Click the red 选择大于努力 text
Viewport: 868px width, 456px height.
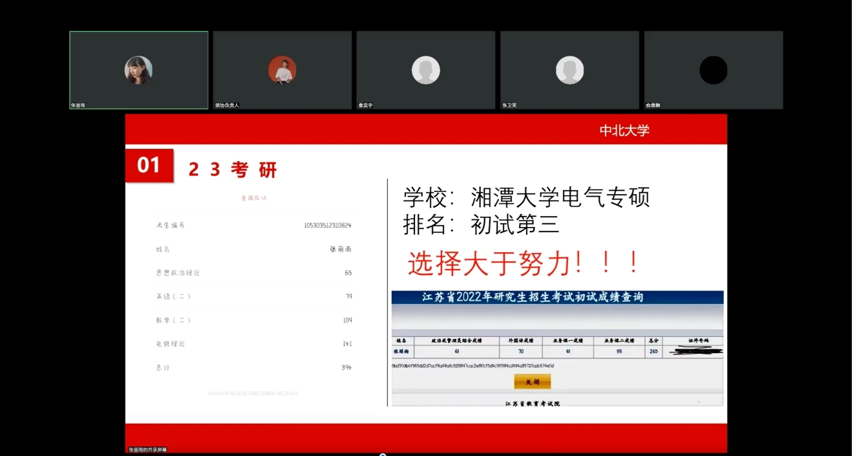click(x=524, y=263)
